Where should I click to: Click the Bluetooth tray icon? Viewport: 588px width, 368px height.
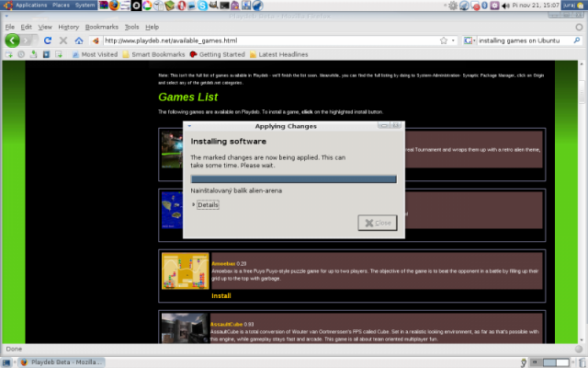pos(484,6)
